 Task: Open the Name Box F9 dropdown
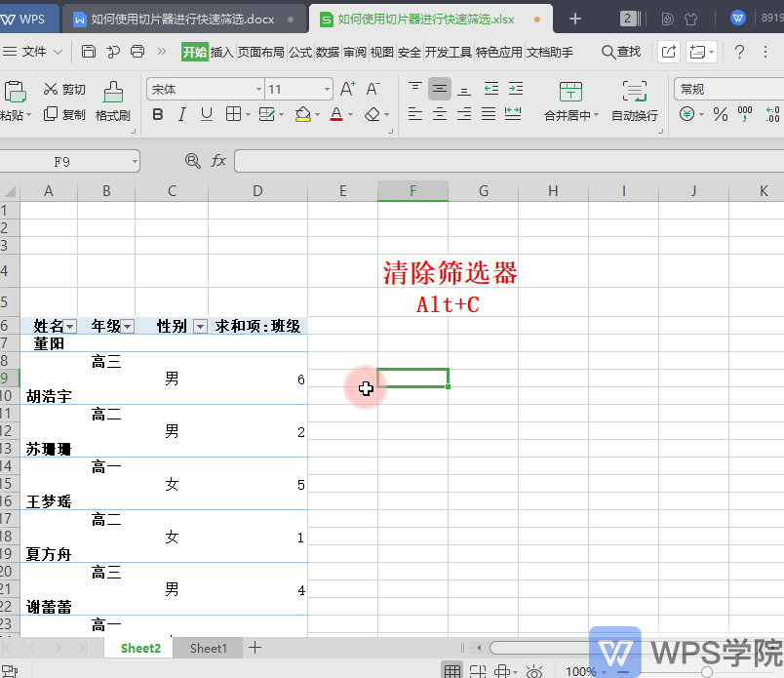pos(135,161)
